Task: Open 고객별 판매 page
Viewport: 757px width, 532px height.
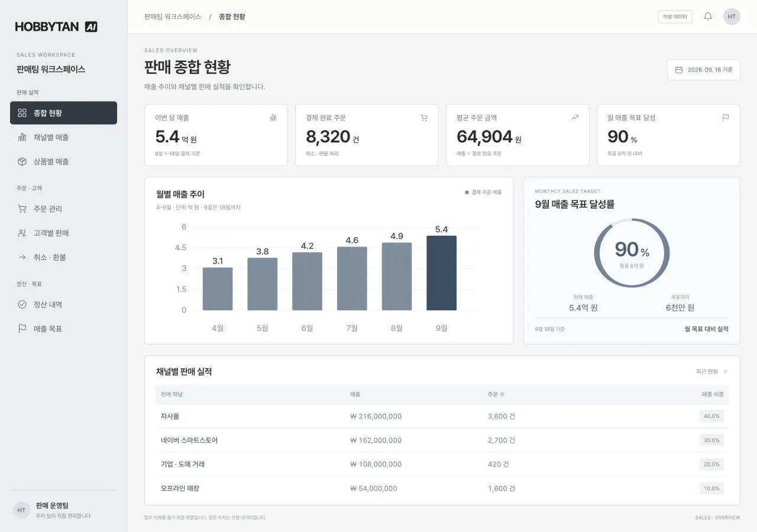Action: (x=63, y=233)
